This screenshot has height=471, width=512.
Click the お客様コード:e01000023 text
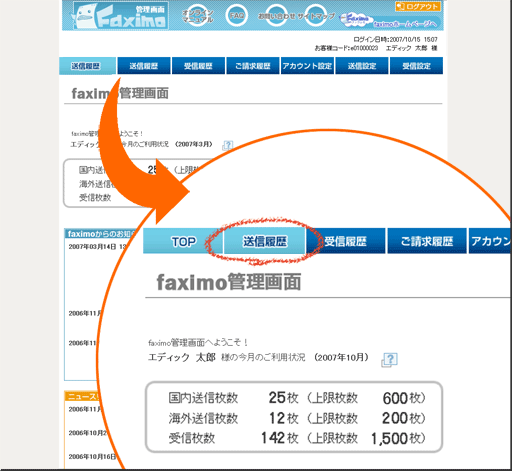pyautogui.click(x=346, y=48)
